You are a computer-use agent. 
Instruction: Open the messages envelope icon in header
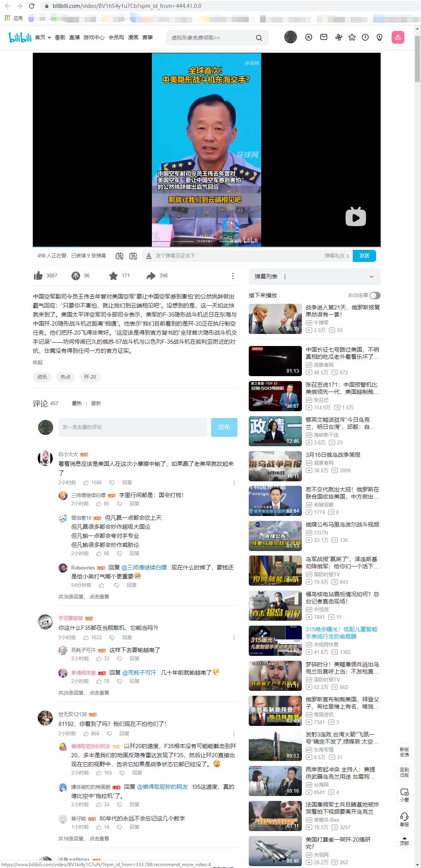pyautogui.click(x=324, y=37)
